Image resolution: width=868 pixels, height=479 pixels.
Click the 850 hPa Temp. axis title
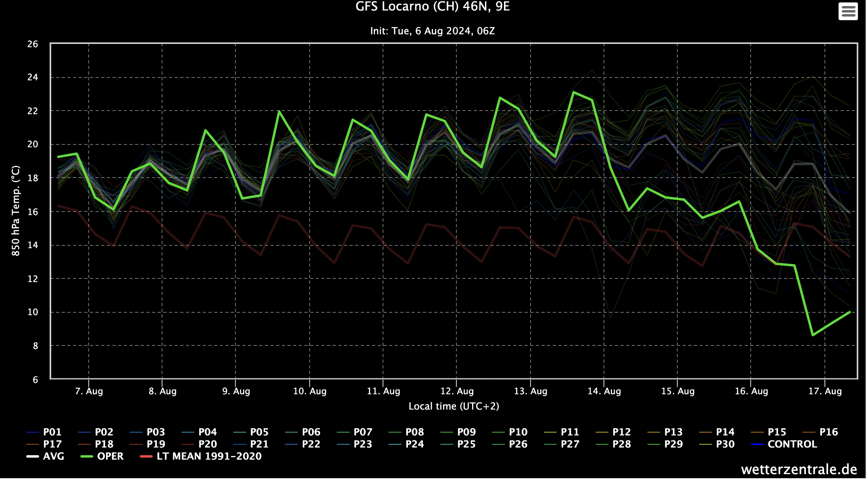point(15,211)
